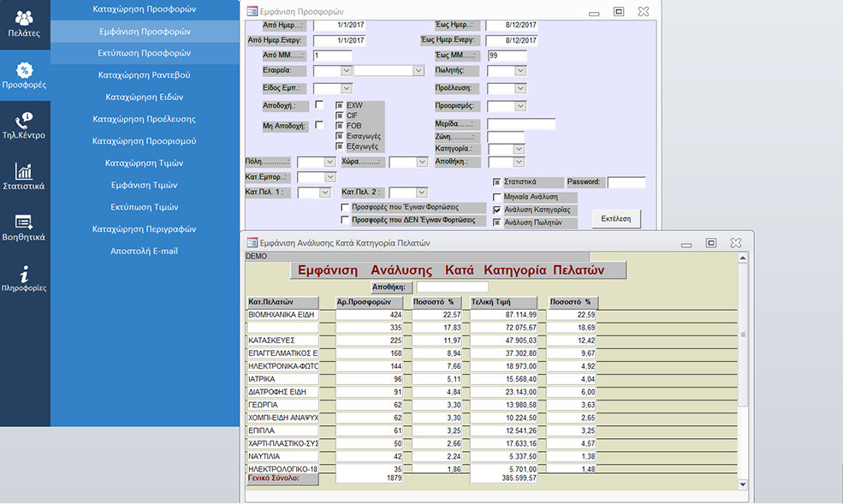The width and height of the screenshot is (843, 504).
Task: Open the Πελάτες sidebar section
Action: [x=25, y=24]
